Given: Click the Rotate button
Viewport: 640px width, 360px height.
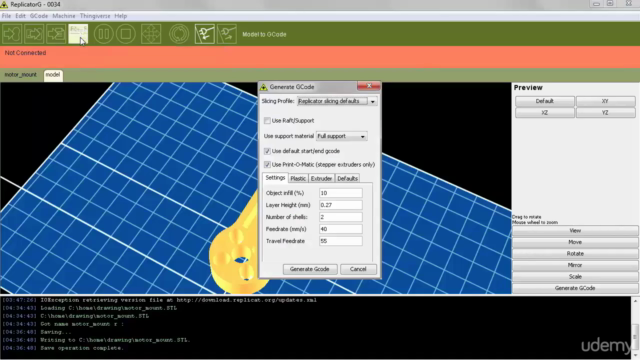Looking at the screenshot, I should pyautogui.click(x=575, y=253).
